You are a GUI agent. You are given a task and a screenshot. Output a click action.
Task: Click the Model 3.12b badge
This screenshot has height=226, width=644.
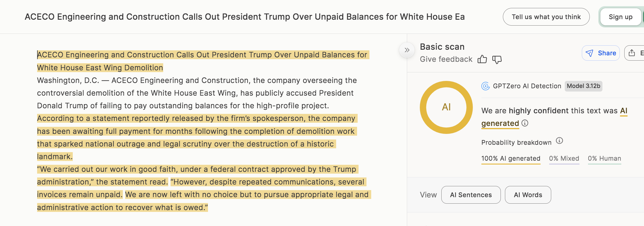pos(583,86)
